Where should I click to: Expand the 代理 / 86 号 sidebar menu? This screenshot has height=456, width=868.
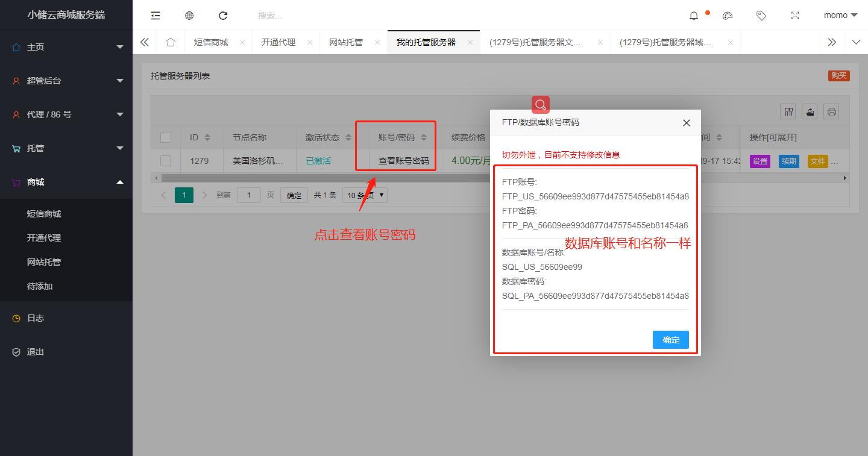click(66, 114)
